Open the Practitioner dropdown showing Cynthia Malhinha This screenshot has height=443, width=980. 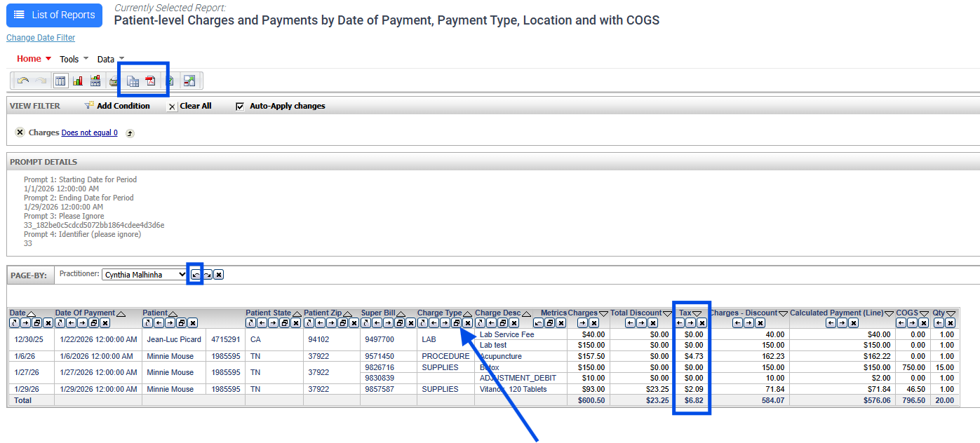point(145,275)
